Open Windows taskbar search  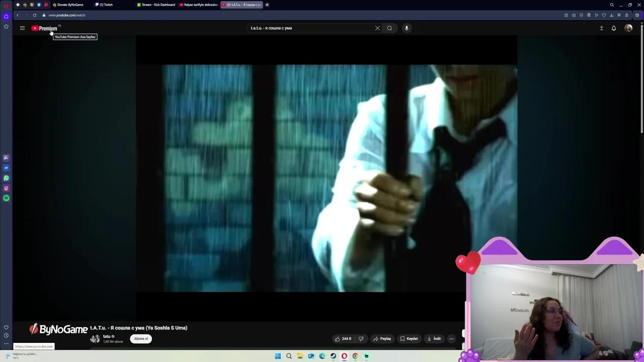tap(289, 356)
